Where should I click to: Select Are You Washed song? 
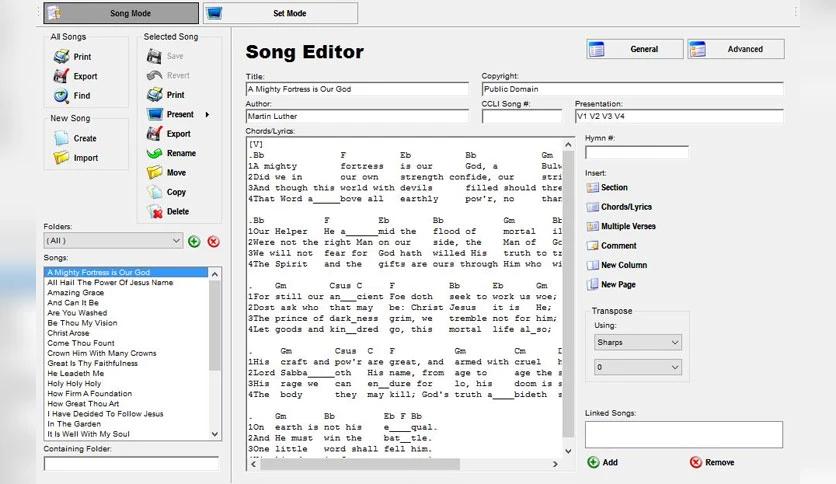pyautogui.click(x=126, y=312)
